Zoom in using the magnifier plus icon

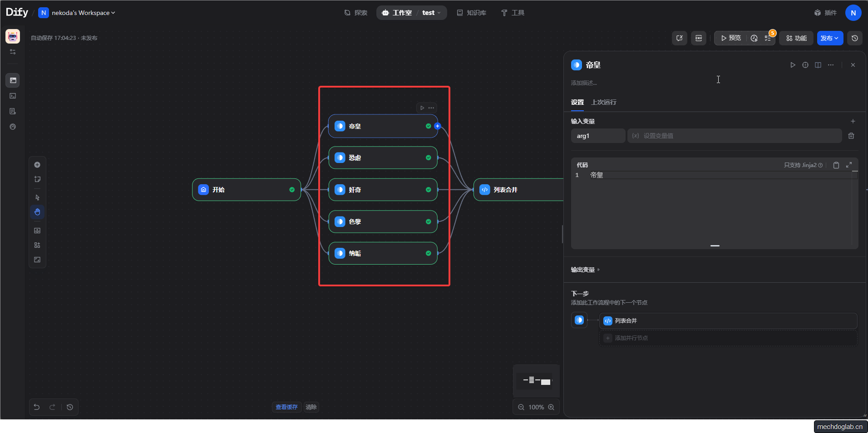(x=551, y=407)
